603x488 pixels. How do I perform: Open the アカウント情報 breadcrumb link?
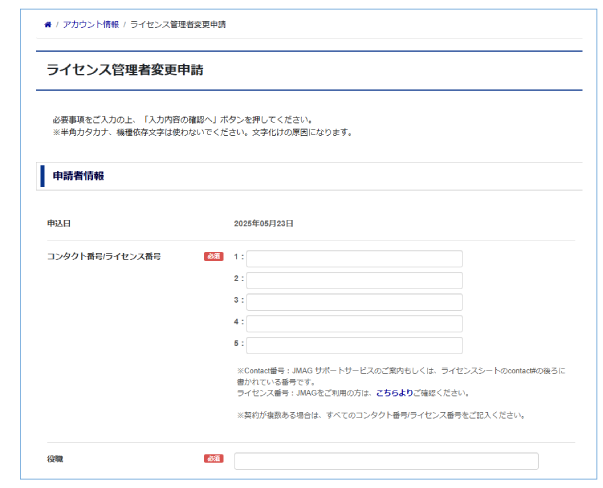pos(91,25)
